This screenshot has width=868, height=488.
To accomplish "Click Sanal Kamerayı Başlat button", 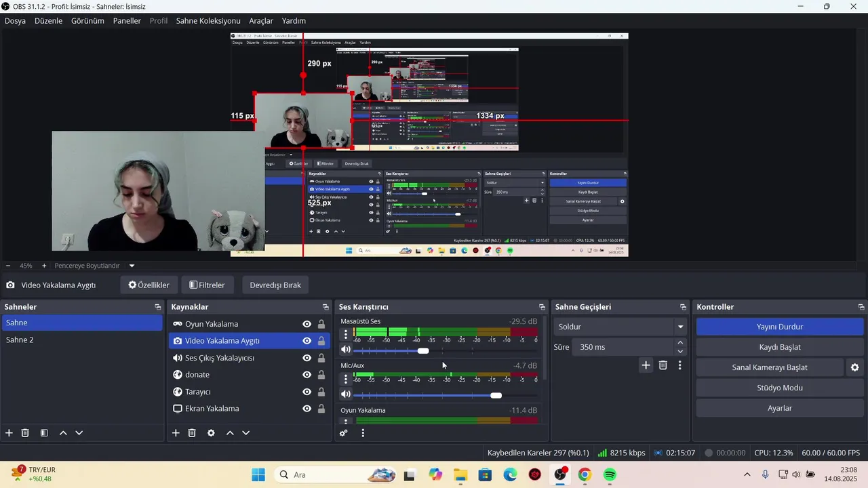I will coord(770,367).
